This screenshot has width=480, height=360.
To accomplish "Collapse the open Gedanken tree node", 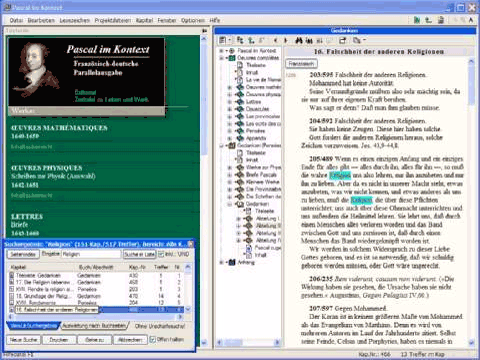I will pyautogui.click(x=229, y=204).
